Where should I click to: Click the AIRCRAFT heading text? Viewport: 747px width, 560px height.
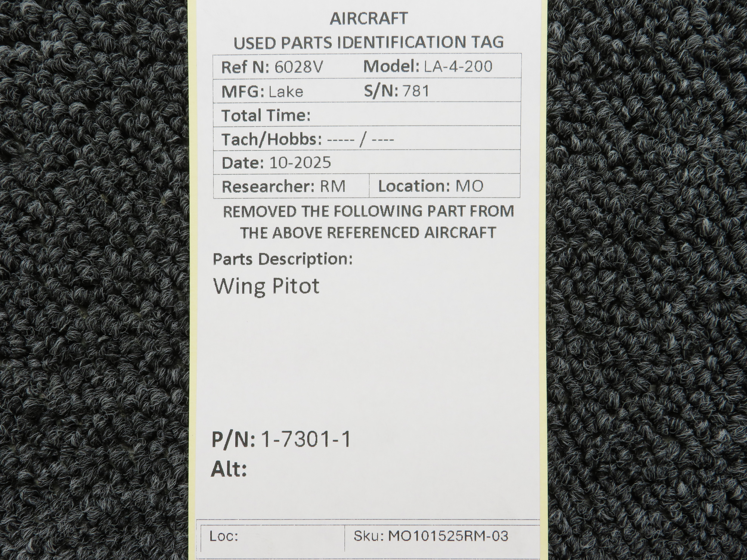[x=368, y=19]
